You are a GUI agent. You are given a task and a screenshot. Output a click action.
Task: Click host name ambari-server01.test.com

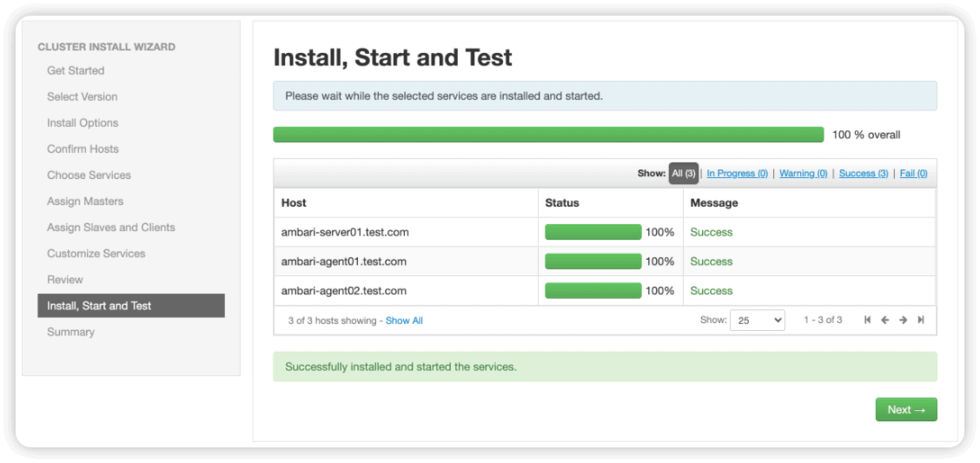[345, 232]
